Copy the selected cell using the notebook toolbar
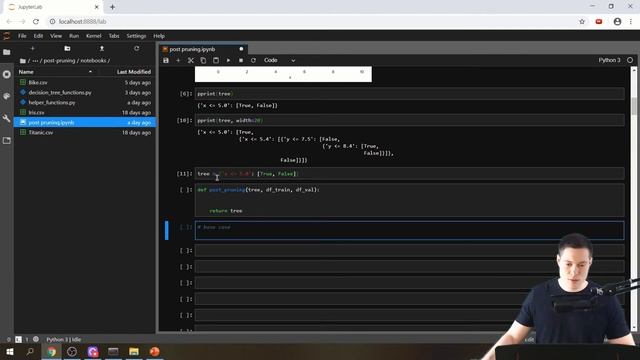 203,60
